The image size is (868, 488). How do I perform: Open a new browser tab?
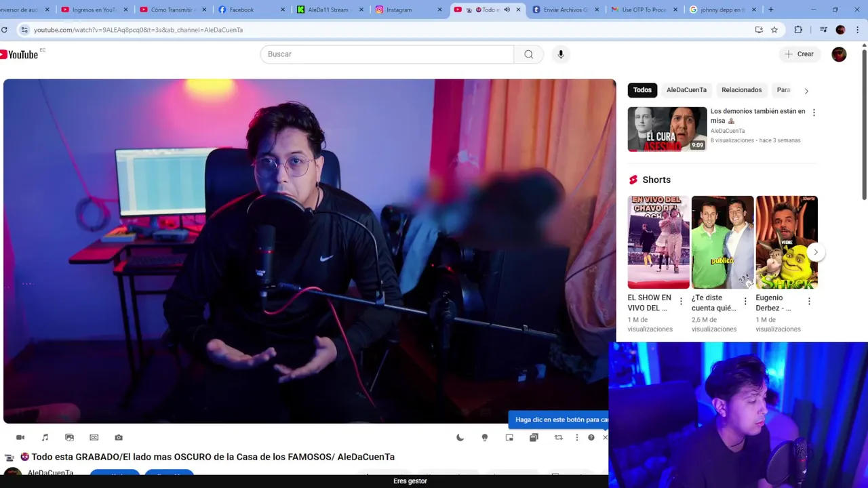[770, 9]
